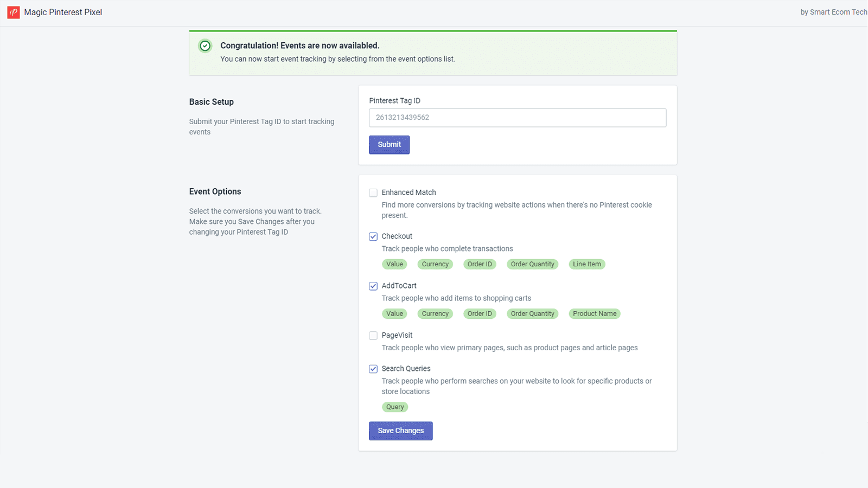
Task: Click the Currency tag under AddToCart
Action: click(435, 314)
